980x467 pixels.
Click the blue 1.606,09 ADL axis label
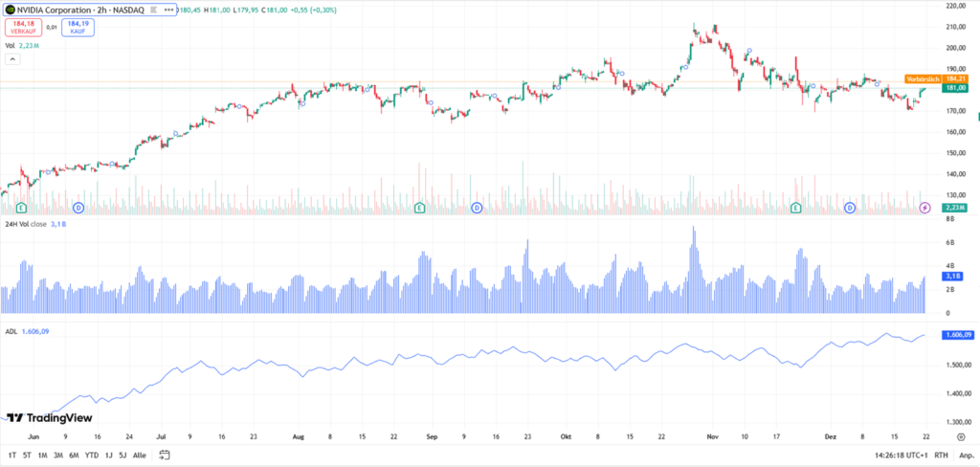(x=957, y=335)
